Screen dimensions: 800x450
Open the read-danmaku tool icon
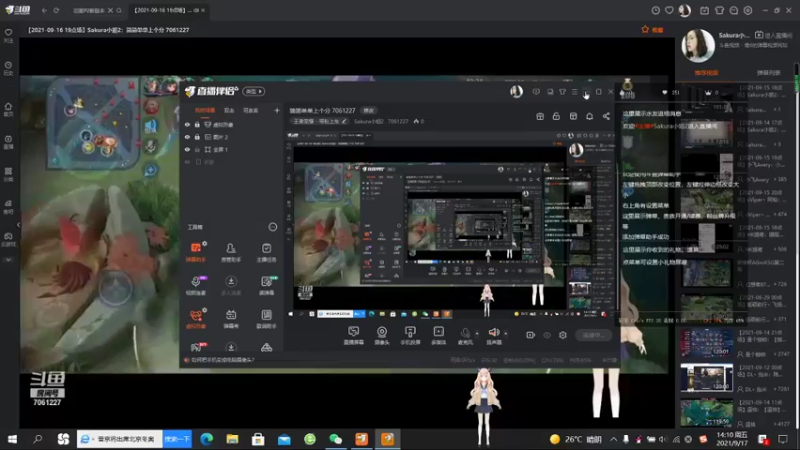266,285
